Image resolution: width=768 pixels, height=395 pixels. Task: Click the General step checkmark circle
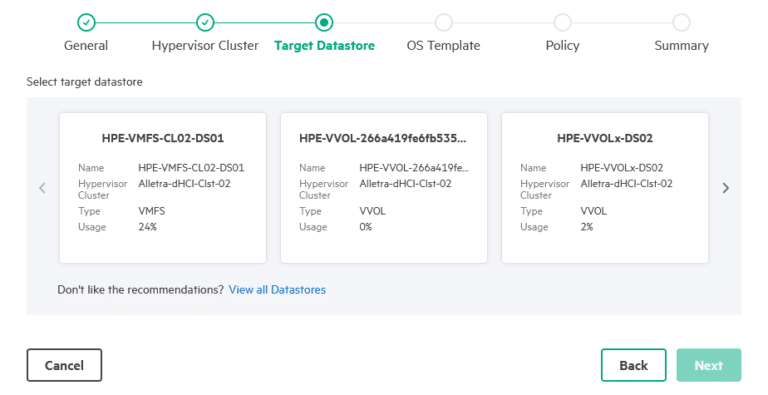(x=86, y=22)
